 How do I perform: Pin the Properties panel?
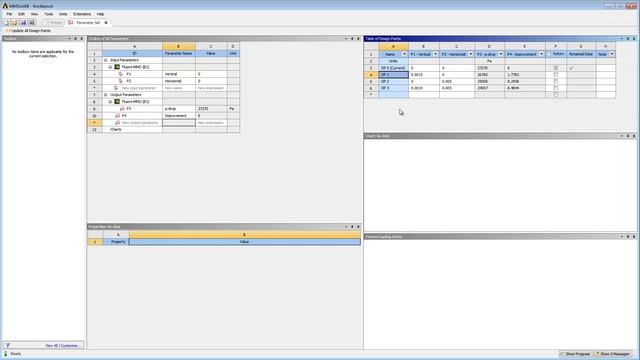[352, 227]
